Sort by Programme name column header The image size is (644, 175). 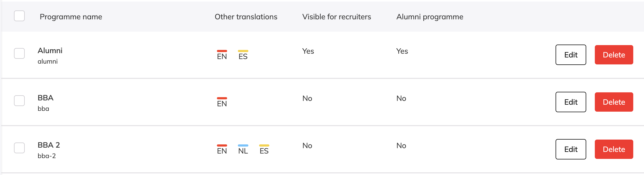pyautogui.click(x=71, y=17)
